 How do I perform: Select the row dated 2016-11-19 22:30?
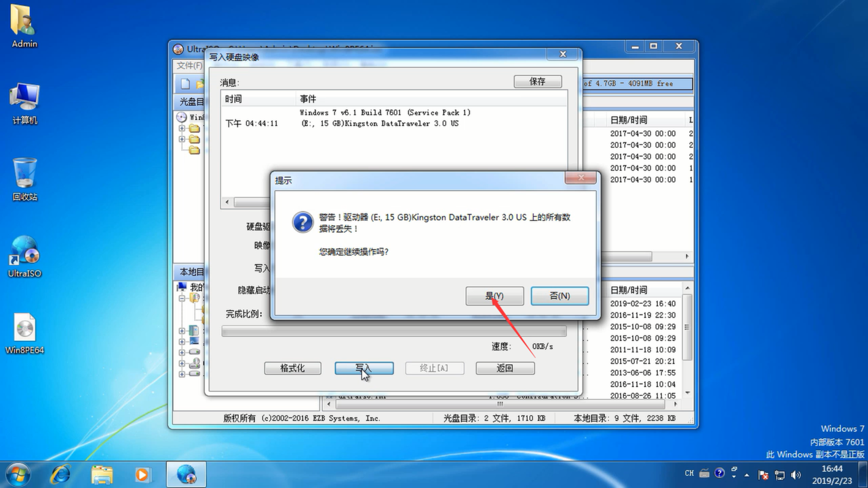point(643,315)
